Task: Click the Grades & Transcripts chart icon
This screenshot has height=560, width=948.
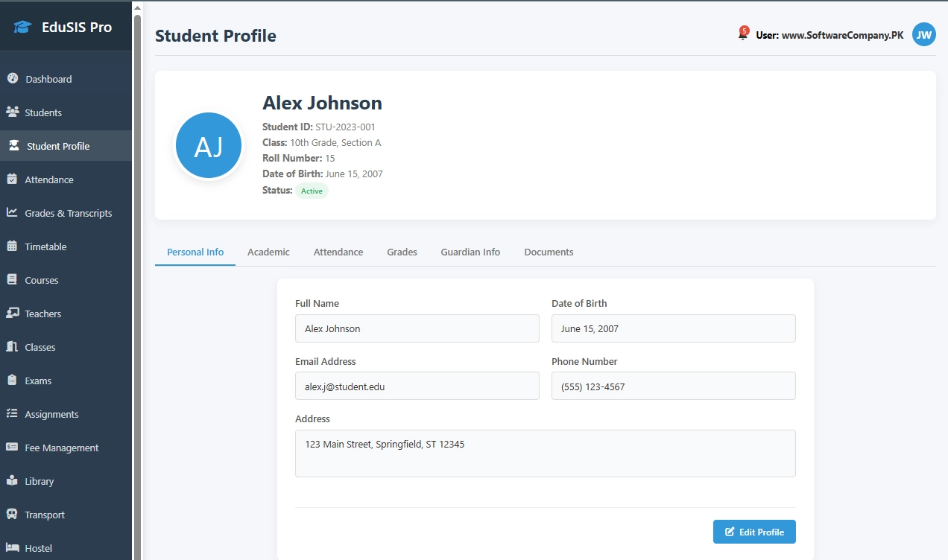Action: coord(12,213)
